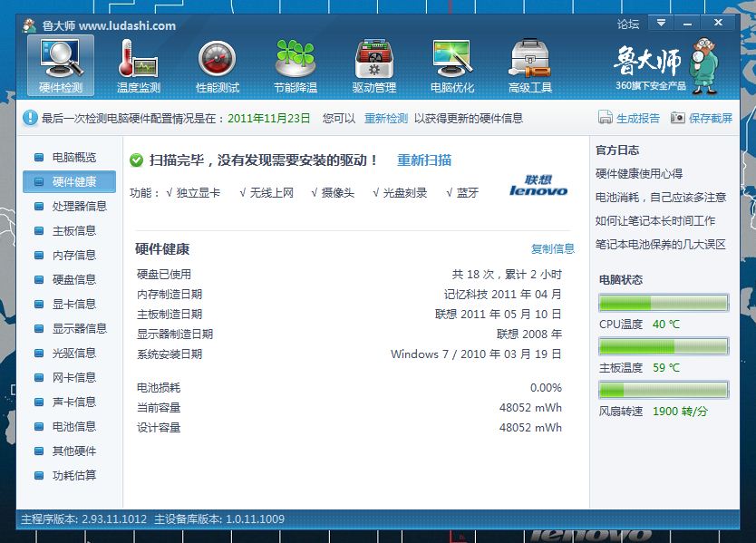The height and width of the screenshot is (543, 756).
Task: Click the 无线上网 feature check
Action: click(x=267, y=193)
